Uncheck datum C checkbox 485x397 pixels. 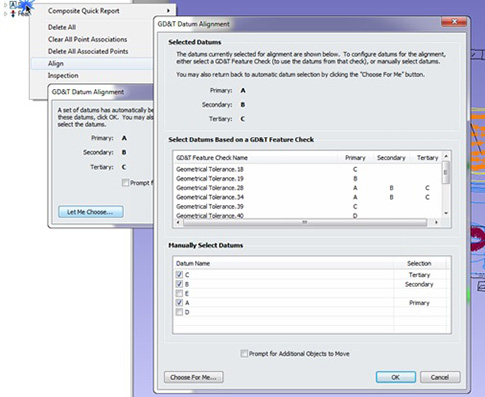point(179,275)
